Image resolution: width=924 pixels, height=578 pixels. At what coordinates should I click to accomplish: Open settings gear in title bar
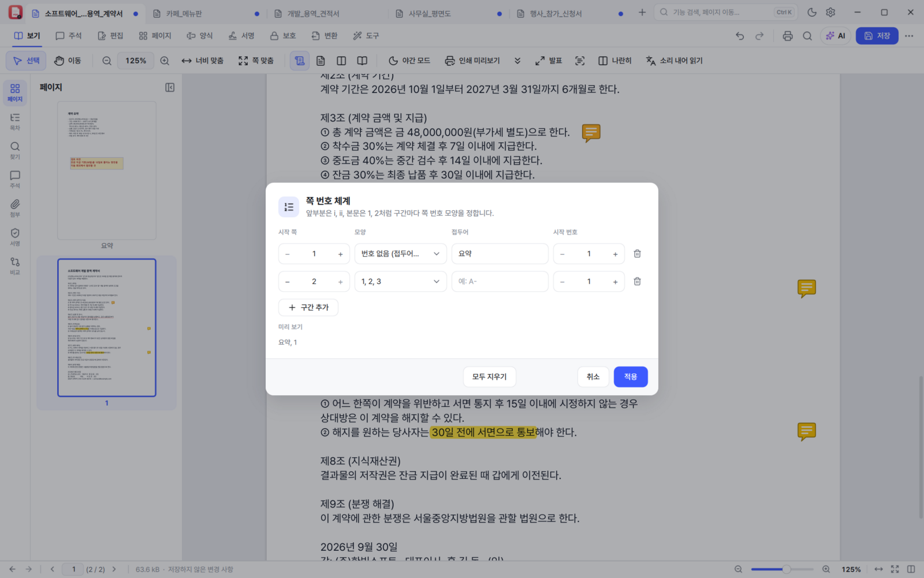[x=830, y=12]
